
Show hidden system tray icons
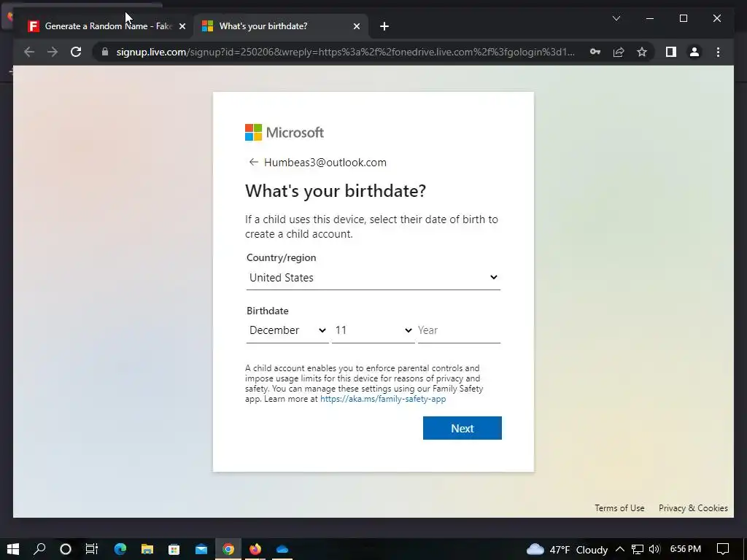pyautogui.click(x=620, y=549)
